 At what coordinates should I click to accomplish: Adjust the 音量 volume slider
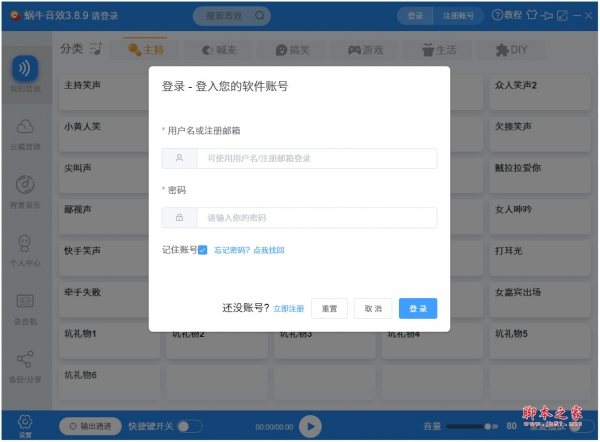tap(472, 426)
